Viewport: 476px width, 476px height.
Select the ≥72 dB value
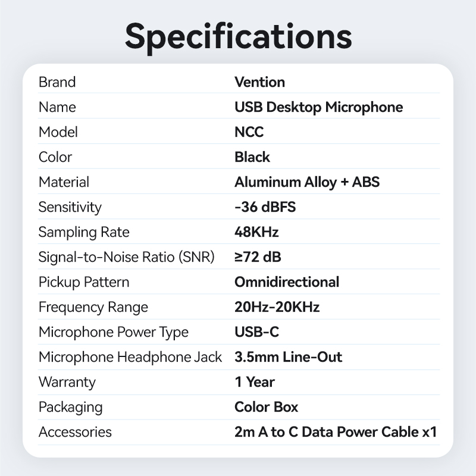pyautogui.click(x=258, y=257)
